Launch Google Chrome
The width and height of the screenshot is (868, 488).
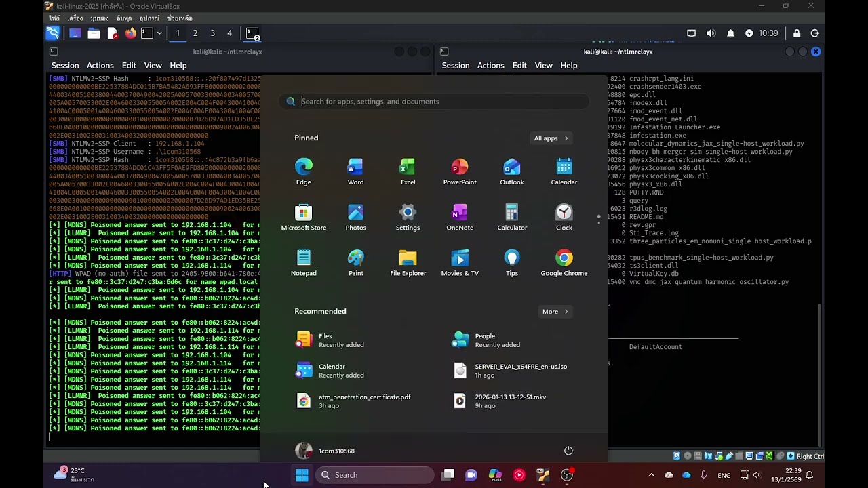[x=564, y=263]
